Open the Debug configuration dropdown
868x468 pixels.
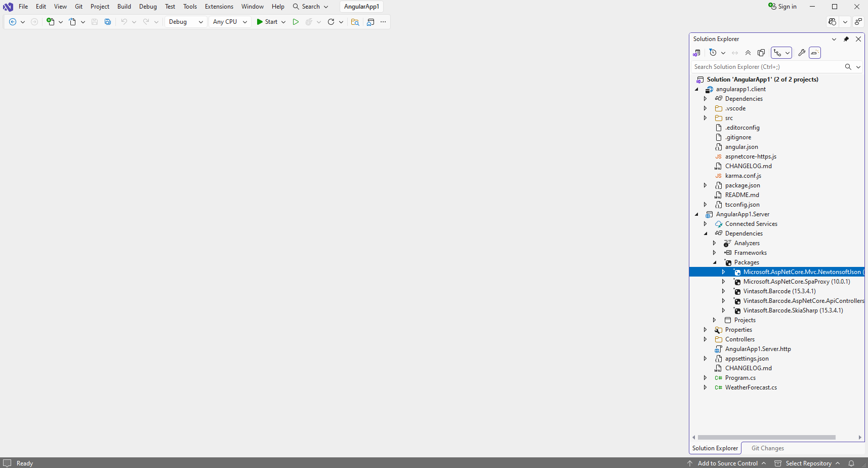point(186,22)
